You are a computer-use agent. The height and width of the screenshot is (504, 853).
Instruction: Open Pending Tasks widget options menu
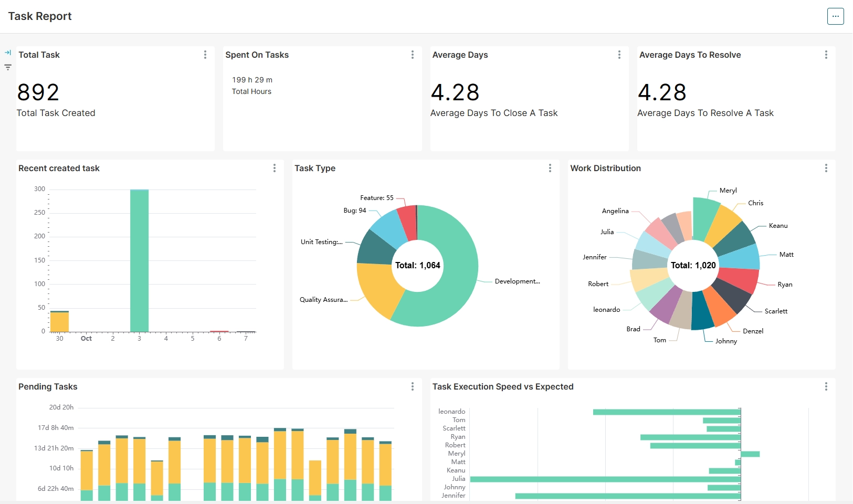coord(412,386)
